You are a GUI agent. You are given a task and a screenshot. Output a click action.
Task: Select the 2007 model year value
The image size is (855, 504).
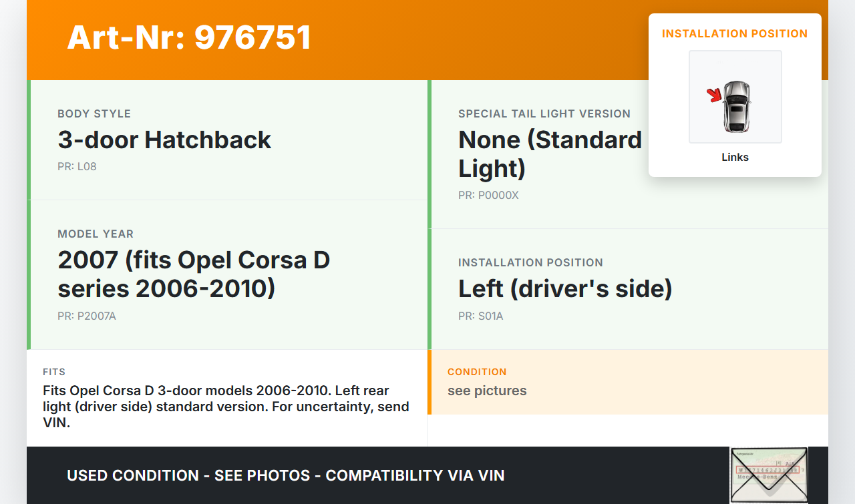tap(194, 274)
